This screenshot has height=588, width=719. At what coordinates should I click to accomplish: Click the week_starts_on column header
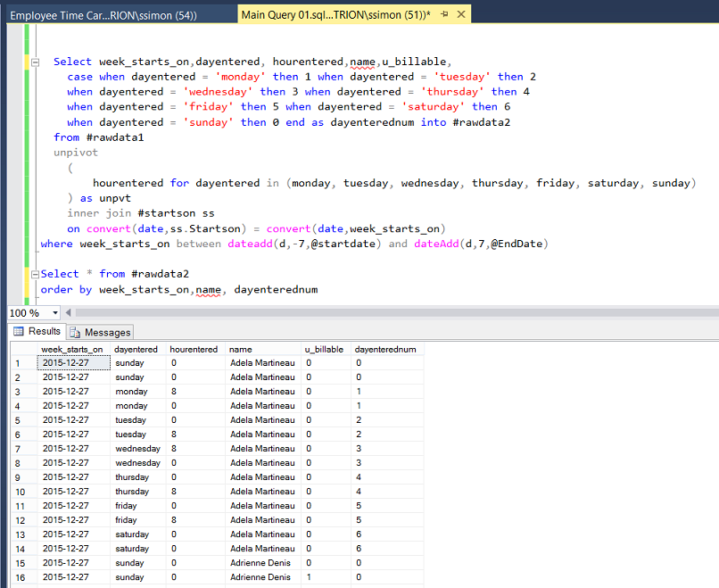point(72,349)
